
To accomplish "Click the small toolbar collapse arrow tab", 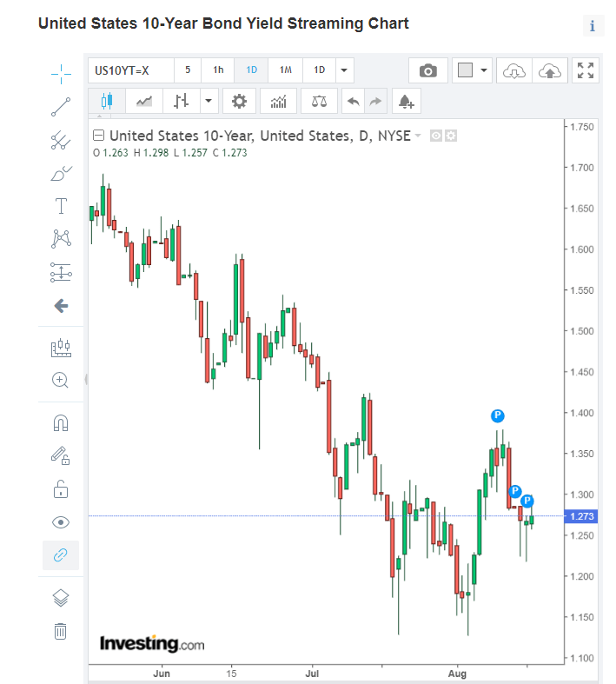I will tap(100, 116).
